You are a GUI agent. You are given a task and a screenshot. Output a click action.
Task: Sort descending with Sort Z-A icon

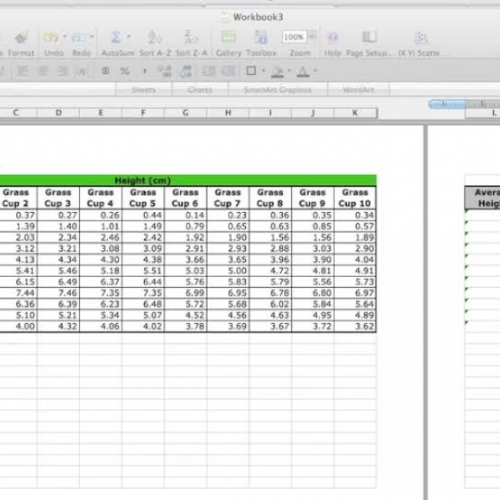[x=191, y=37]
